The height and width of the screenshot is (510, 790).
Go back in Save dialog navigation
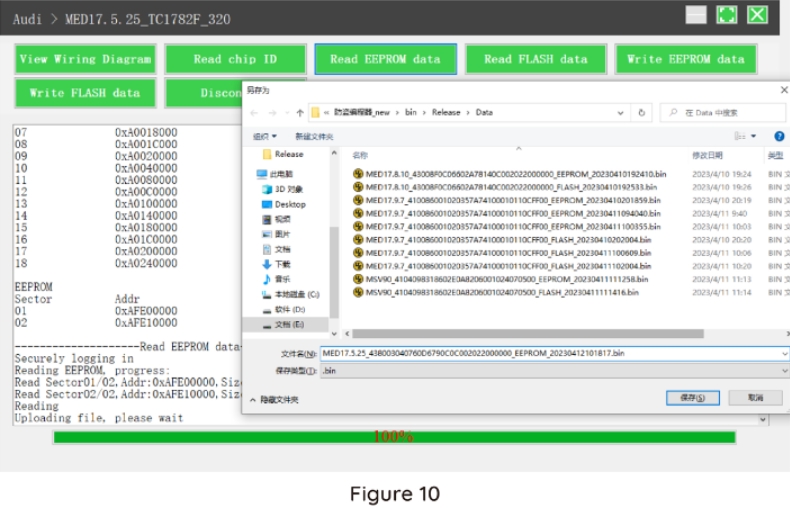[254, 113]
